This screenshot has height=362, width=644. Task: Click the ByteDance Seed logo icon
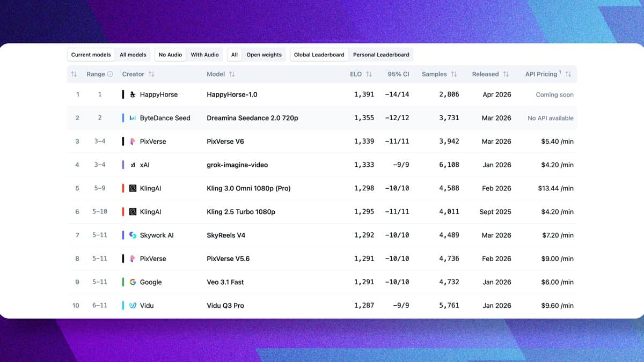133,117
